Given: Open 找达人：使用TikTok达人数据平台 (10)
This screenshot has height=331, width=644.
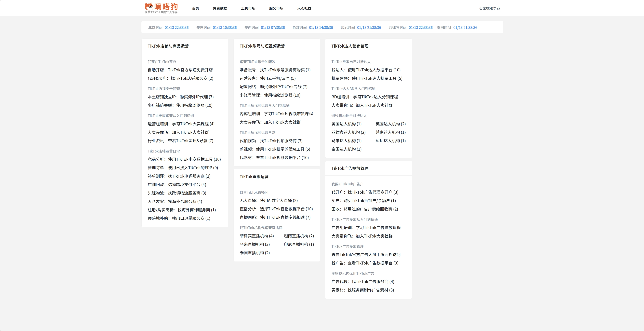Looking at the screenshot, I should 366,70.
